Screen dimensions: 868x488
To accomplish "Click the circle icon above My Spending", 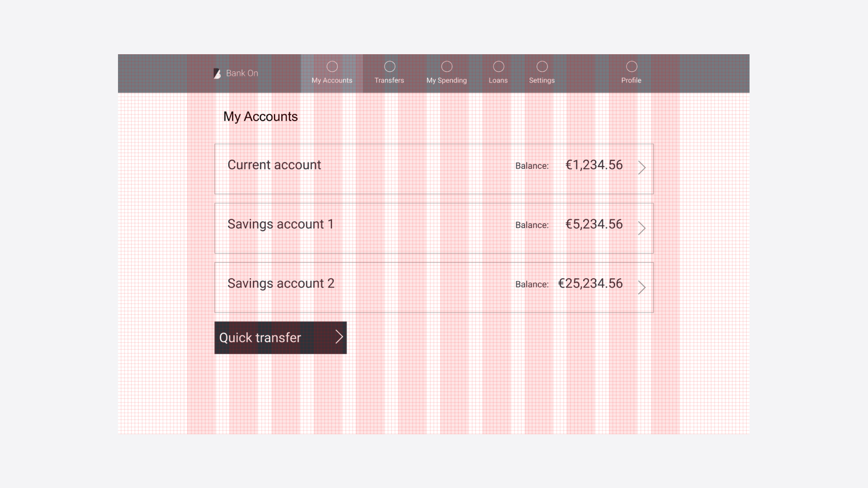I will (x=447, y=66).
